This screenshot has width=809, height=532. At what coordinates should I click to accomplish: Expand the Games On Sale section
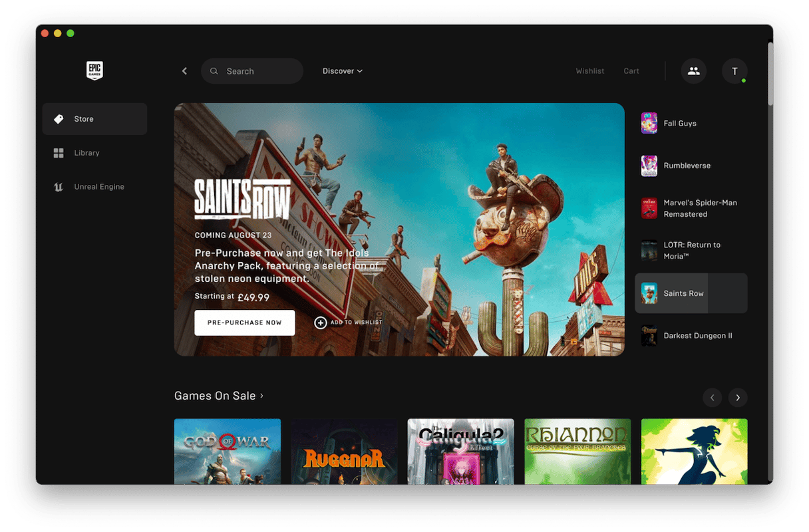[220, 395]
